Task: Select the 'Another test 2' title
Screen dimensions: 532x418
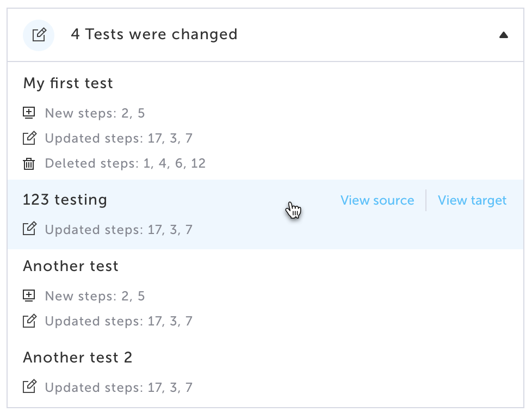Action: click(x=78, y=358)
